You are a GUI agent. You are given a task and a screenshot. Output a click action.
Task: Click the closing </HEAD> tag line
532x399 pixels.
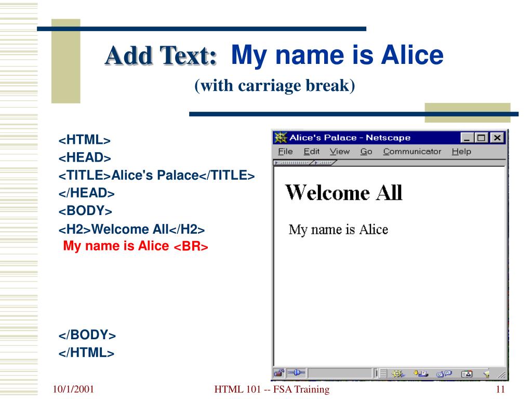87,193
